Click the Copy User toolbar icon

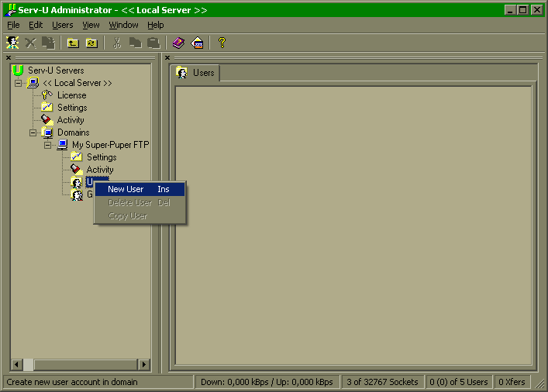click(x=49, y=43)
